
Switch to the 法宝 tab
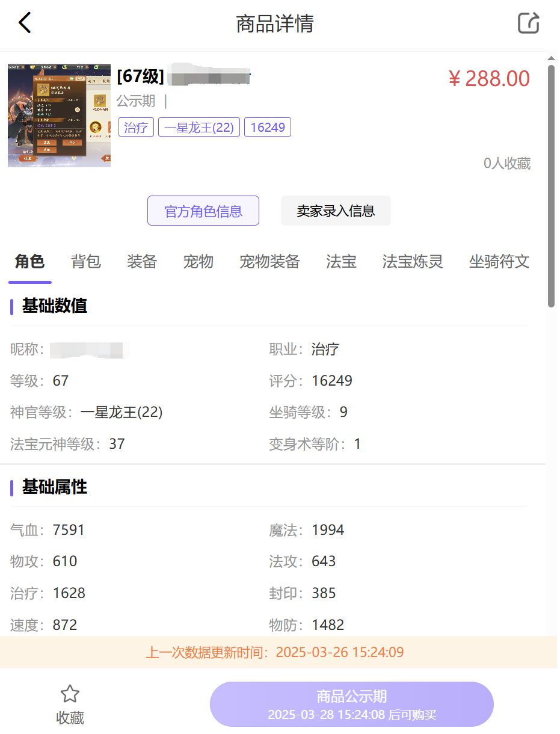coord(341,261)
